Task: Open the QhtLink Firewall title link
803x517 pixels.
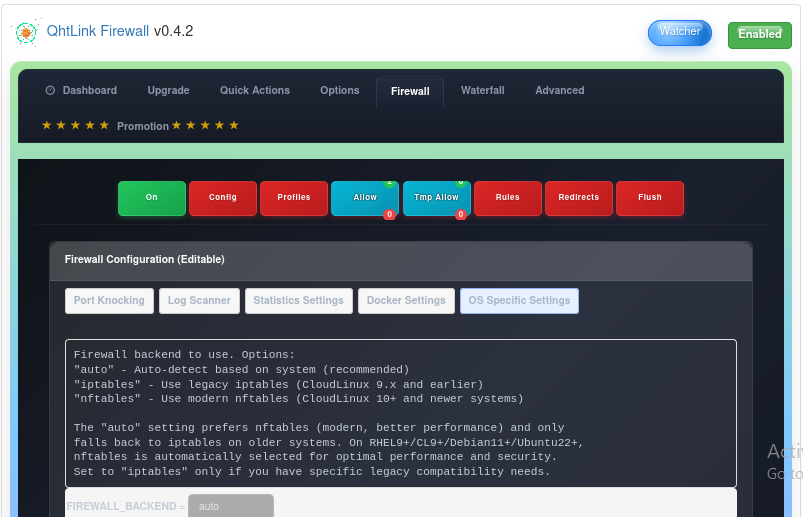Action: [98, 31]
